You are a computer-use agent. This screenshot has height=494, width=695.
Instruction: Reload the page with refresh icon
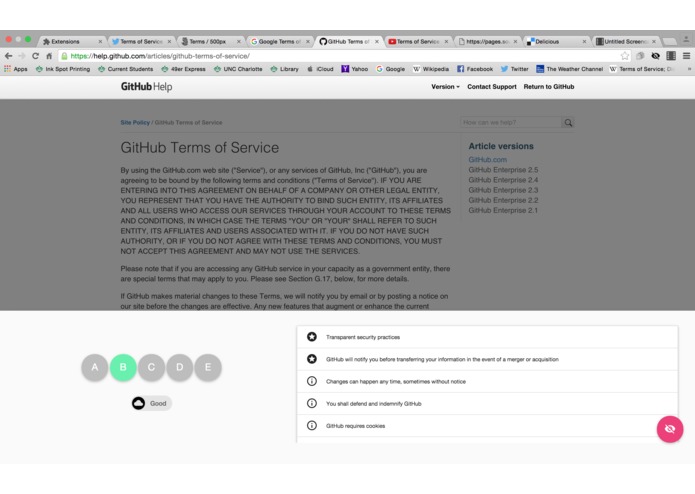click(35, 56)
